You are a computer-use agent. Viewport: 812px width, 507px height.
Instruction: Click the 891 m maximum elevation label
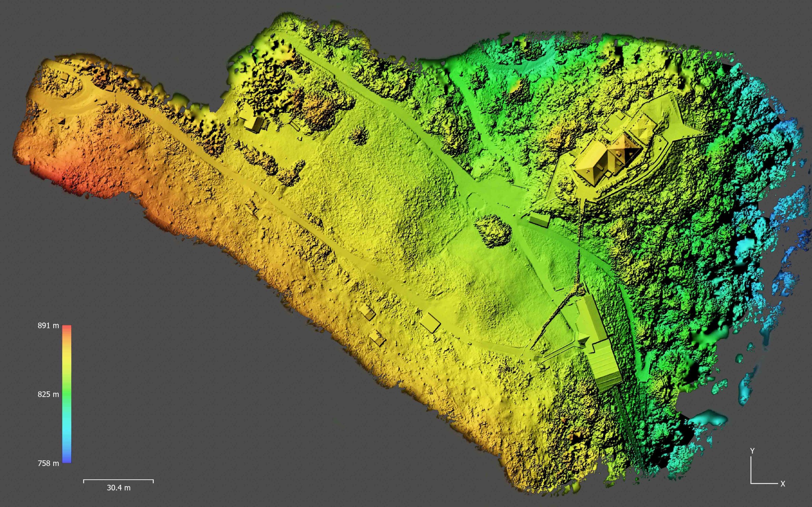point(48,325)
